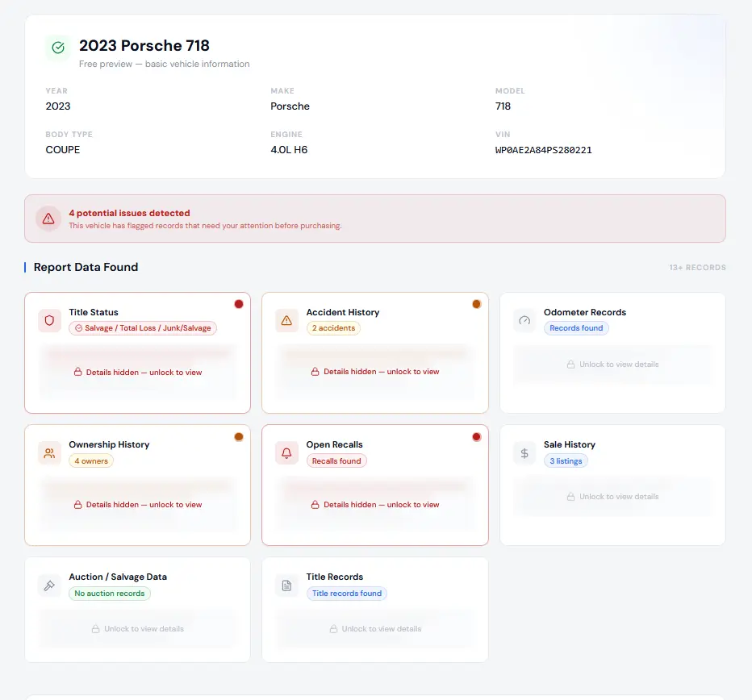Click the red warning triangle in the alert banner

coord(48,219)
